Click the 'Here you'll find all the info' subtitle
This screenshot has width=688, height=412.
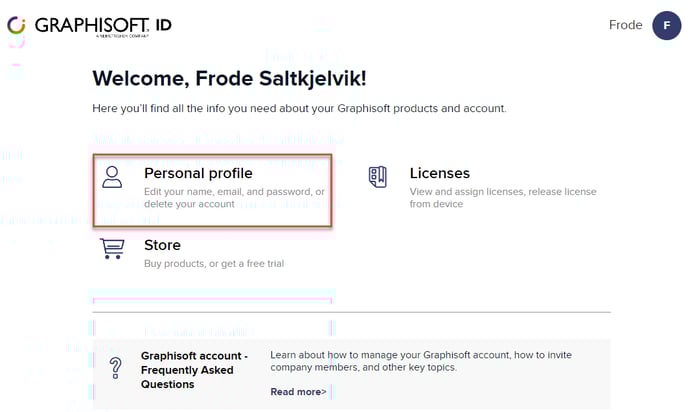[299, 108]
